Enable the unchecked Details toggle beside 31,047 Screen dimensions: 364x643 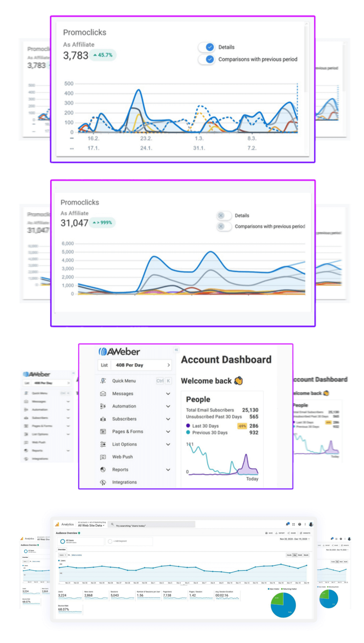224,215
